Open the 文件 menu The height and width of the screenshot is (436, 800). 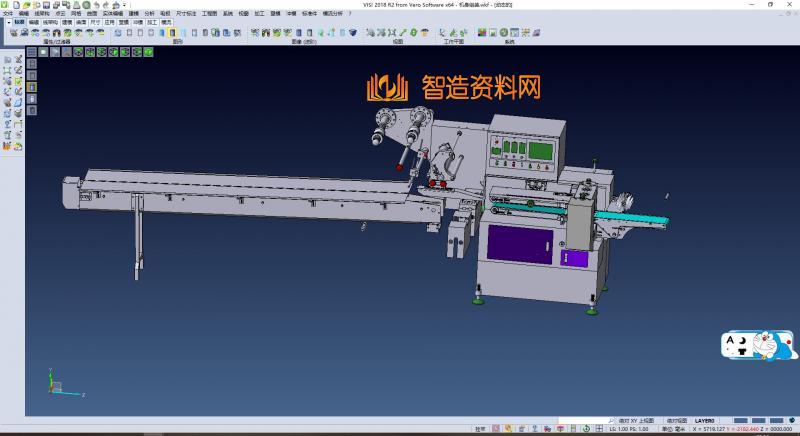click(x=8, y=13)
